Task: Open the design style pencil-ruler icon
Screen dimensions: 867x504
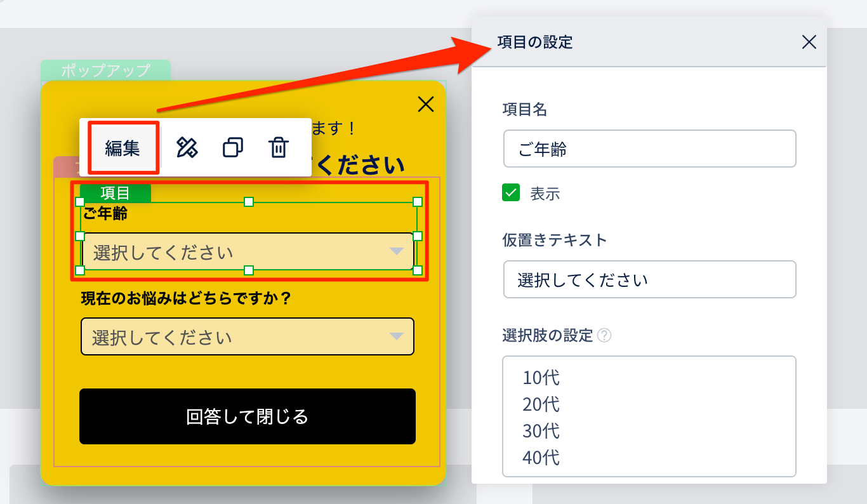Action: click(x=187, y=148)
